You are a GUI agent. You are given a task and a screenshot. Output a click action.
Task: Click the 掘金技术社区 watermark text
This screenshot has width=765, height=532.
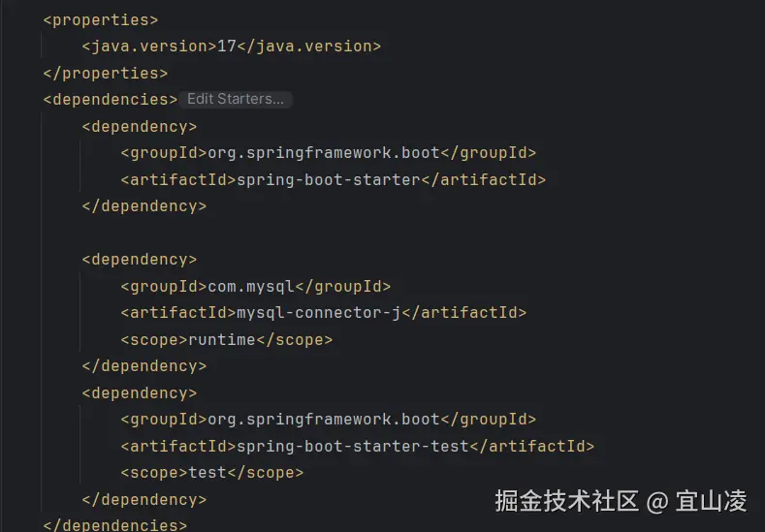(566, 501)
